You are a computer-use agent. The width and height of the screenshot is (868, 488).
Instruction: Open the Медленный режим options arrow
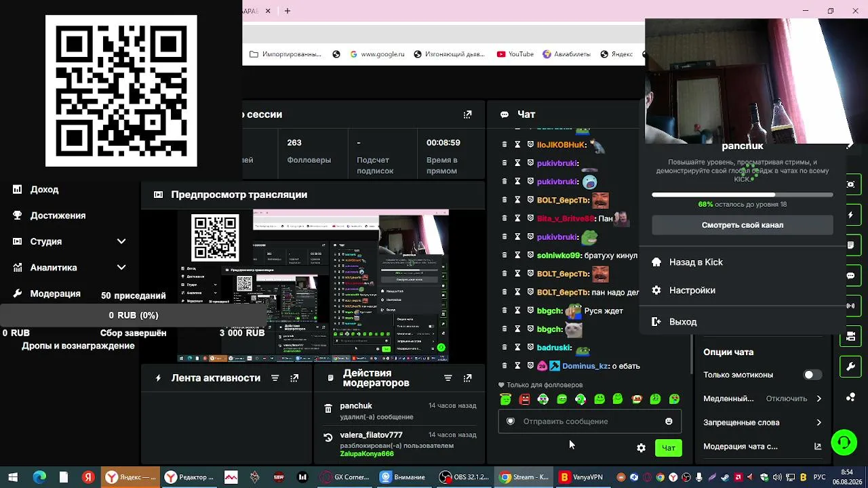coord(818,399)
